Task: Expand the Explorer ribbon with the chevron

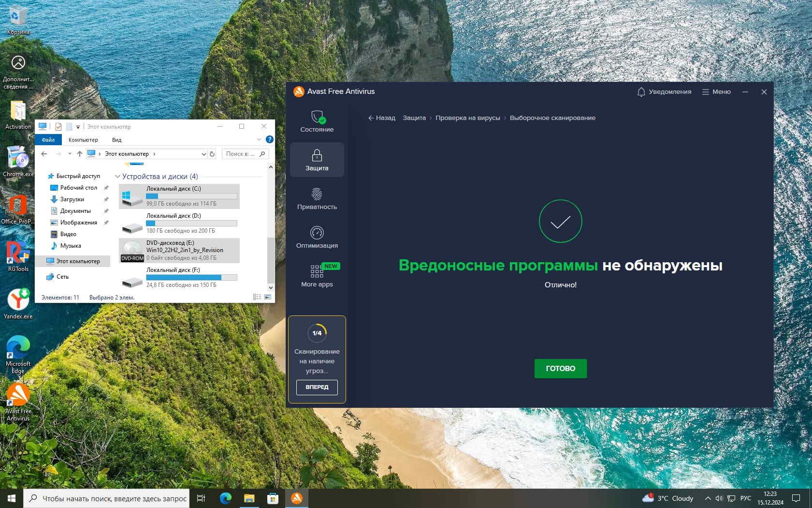Action: coord(259,139)
